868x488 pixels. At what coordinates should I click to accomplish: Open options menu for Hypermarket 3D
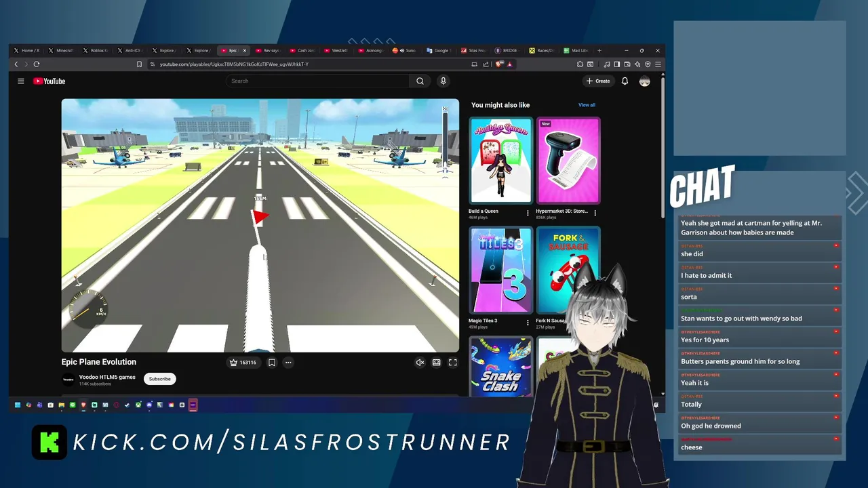click(595, 213)
